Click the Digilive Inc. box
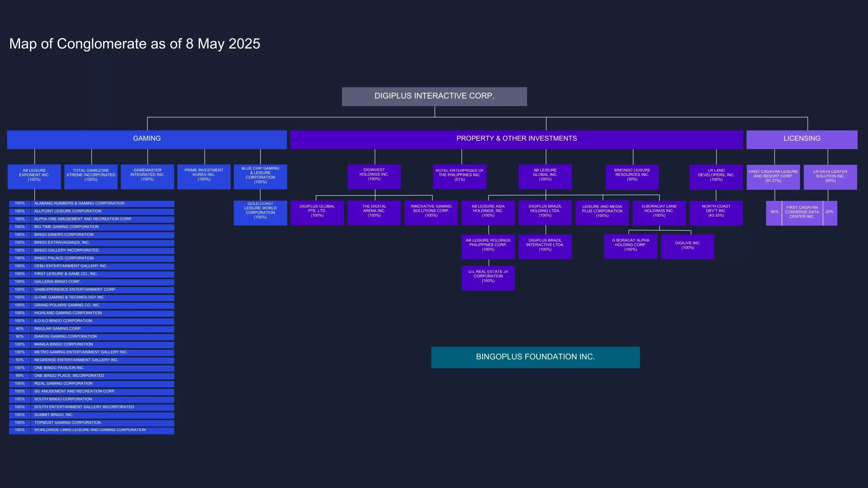868x488 pixels. click(688, 247)
